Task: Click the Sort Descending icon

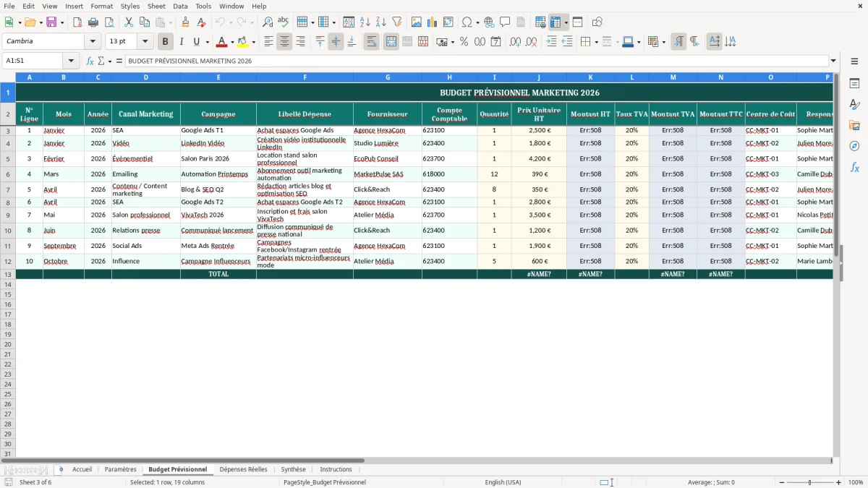Action: (380, 22)
